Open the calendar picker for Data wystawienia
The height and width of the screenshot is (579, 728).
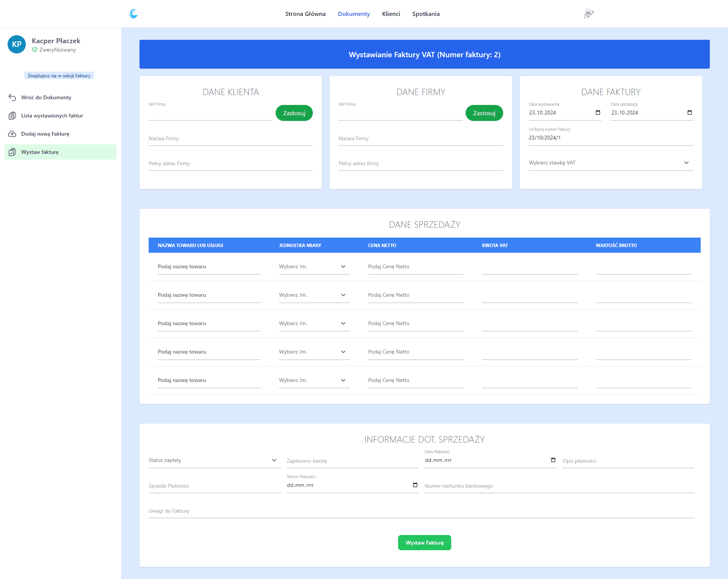click(598, 113)
